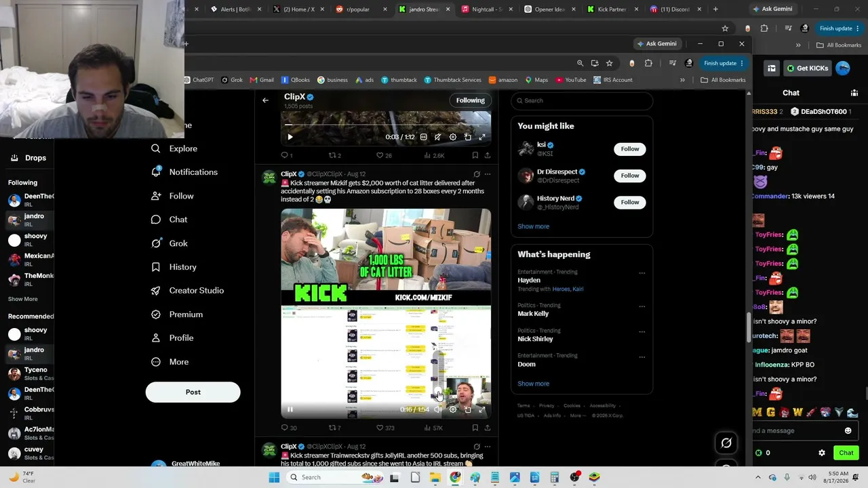Repost the post with 2 reposts
Image resolution: width=868 pixels, height=488 pixels.
334,155
